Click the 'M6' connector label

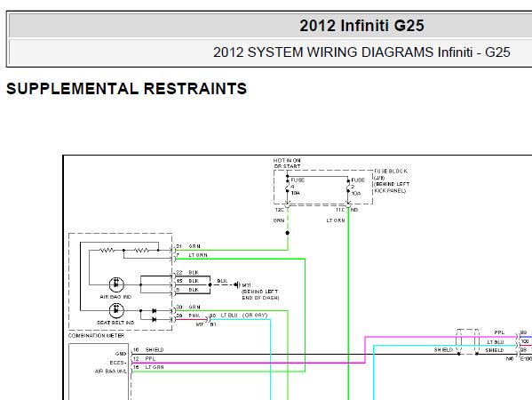coord(510,358)
